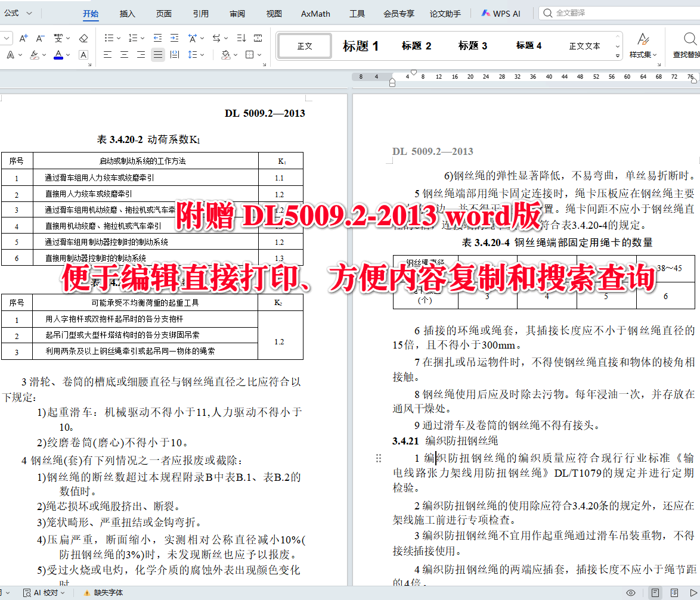Apply the 标题 4 style
This screenshot has width=700, height=600.
click(528, 46)
